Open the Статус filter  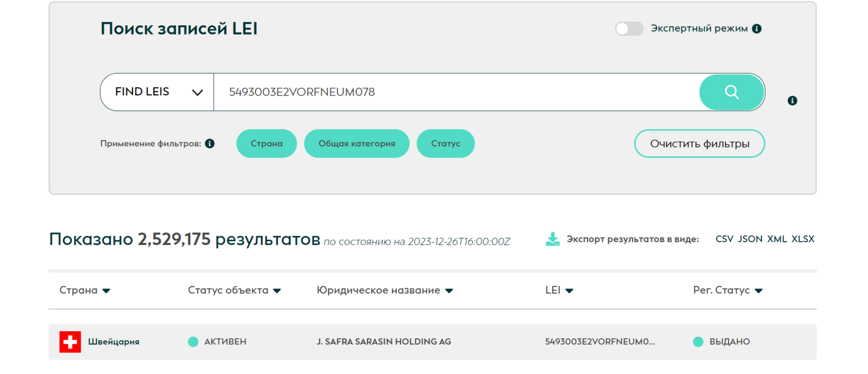(x=445, y=143)
